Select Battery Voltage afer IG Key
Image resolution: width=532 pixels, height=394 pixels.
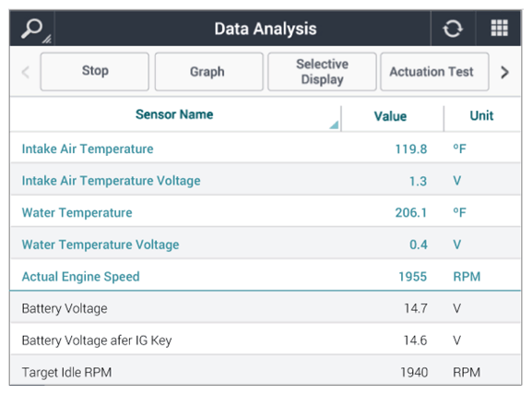tap(266, 340)
